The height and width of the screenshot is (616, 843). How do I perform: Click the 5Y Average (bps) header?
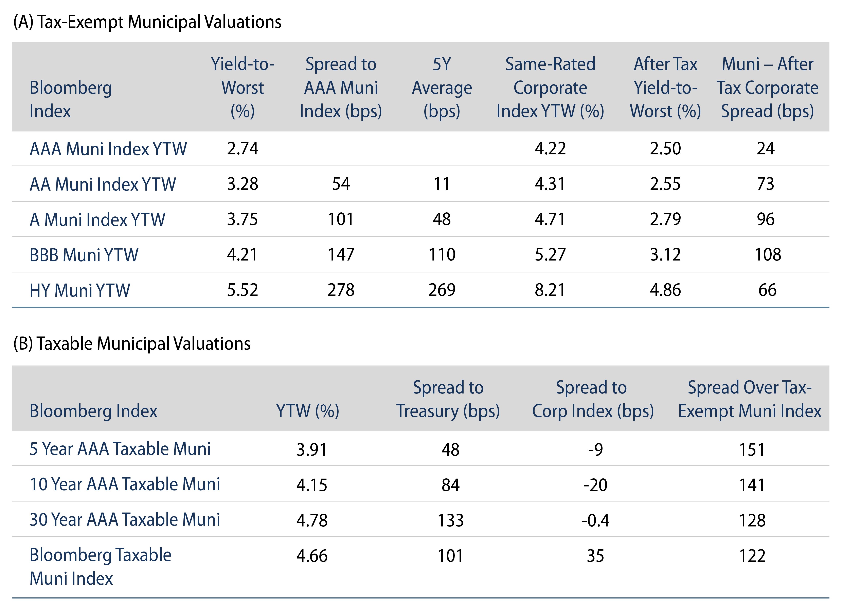(x=442, y=88)
